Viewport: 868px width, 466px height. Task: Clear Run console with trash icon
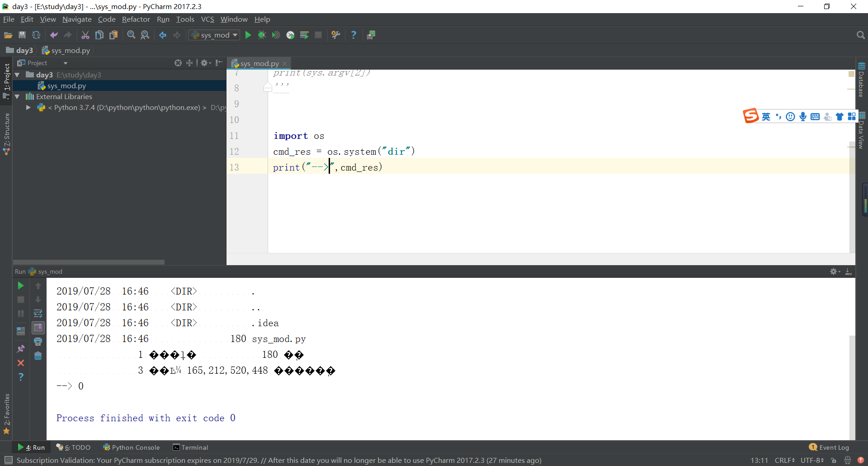[x=38, y=356]
